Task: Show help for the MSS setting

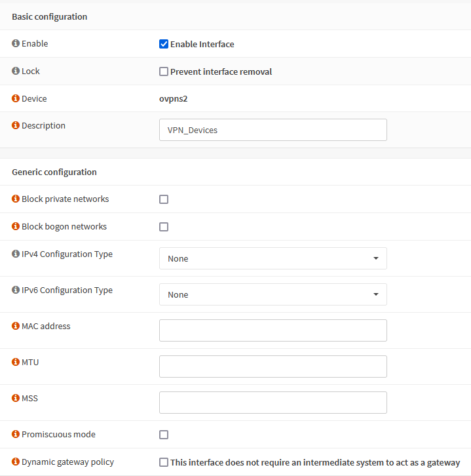Action: tap(16, 398)
